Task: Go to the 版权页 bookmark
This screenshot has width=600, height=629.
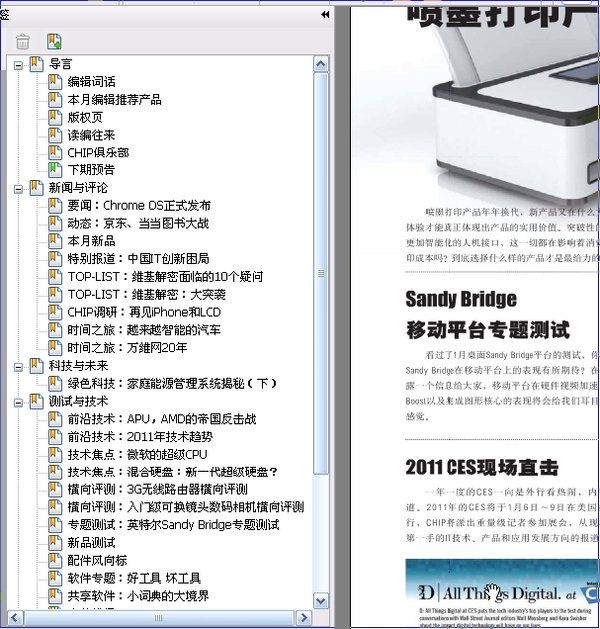Action: coord(85,117)
